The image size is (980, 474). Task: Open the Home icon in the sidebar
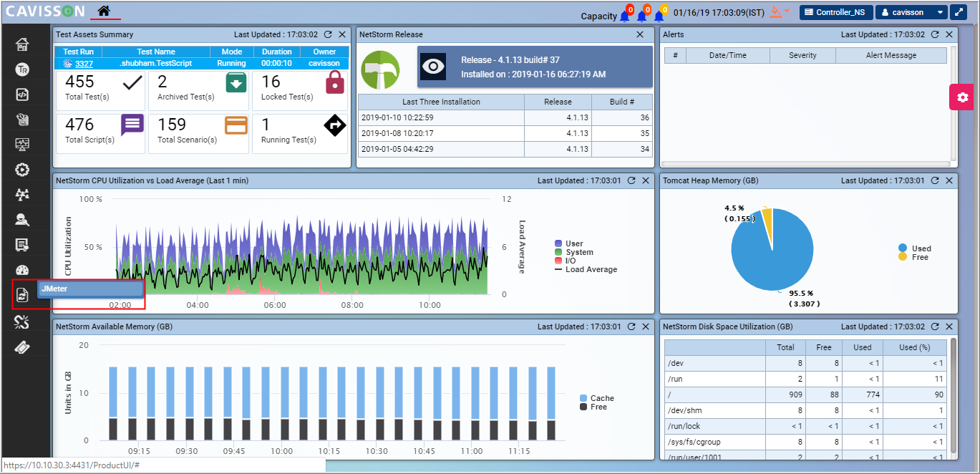click(x=22, y=44)
